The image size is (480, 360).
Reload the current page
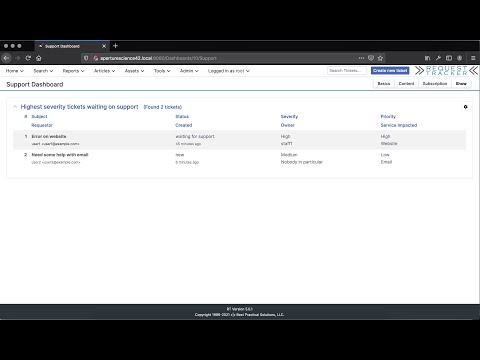pyautogui.click(x=28, y=58)
